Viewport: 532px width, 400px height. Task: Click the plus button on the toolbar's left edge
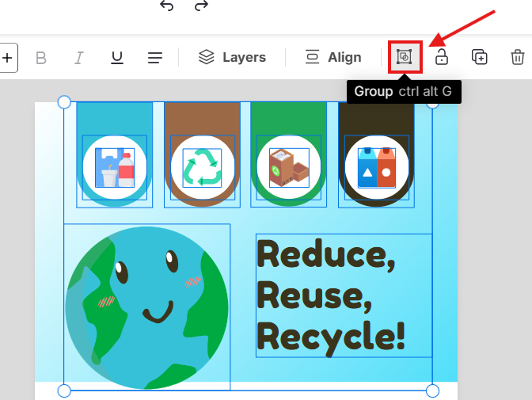click(7, 57)
